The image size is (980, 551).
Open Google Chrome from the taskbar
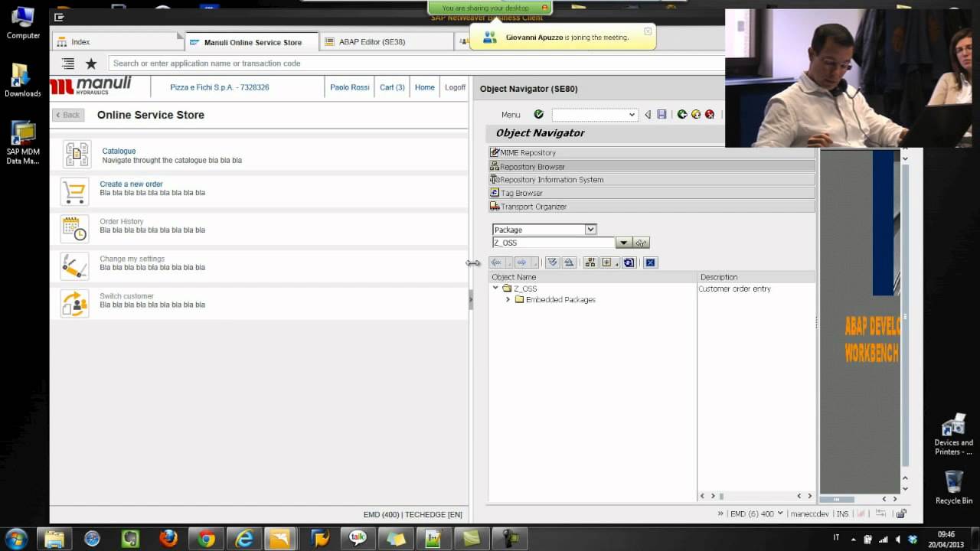pyautogui.click(x=206, y=539)
